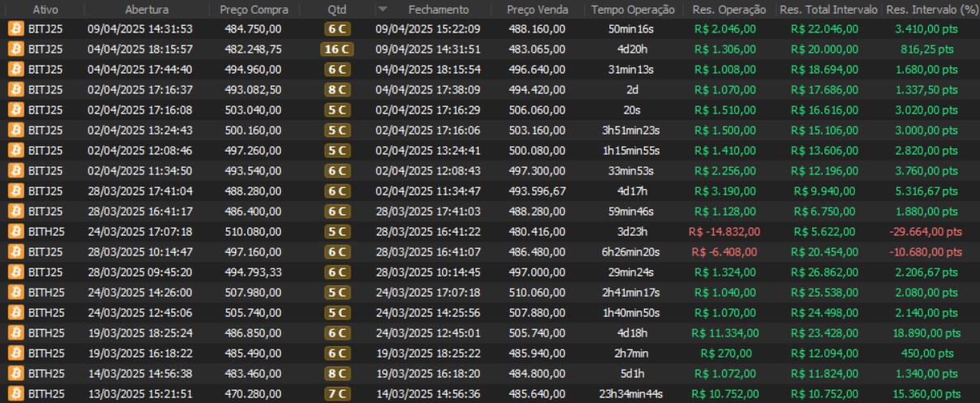Click Bitcoin icon of the R$ 3.190,00 trade

point(15,191)
